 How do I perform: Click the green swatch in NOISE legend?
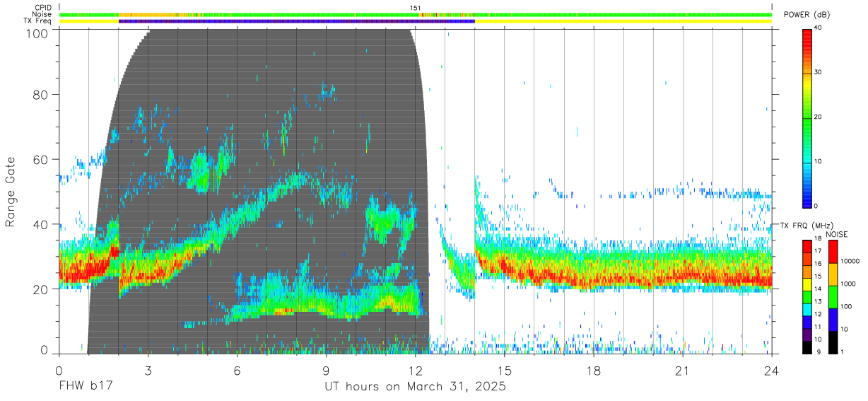coord(833,297)
